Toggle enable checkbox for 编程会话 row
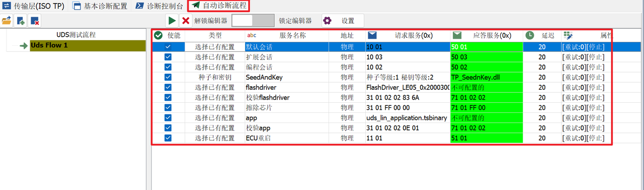 (x=168, y=67)
